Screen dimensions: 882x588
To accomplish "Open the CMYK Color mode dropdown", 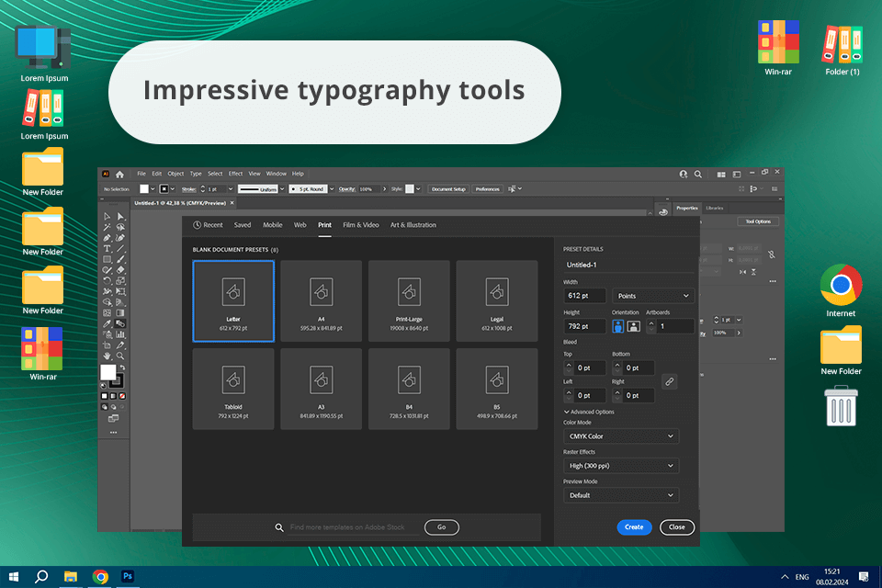I will (x=621, y=436).
